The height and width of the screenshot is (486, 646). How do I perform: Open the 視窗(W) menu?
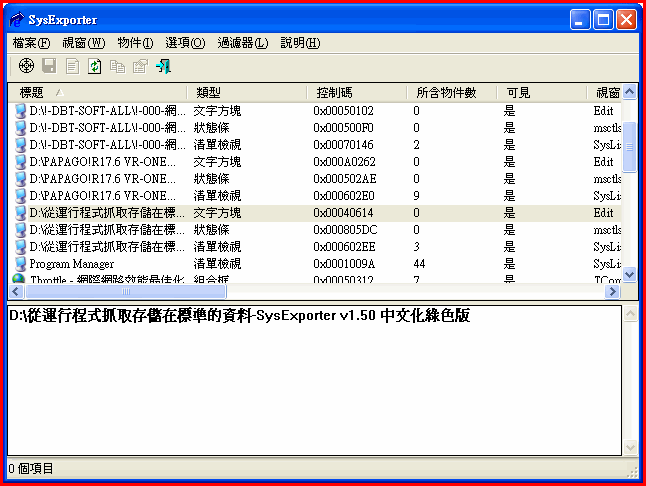point(83,43)
